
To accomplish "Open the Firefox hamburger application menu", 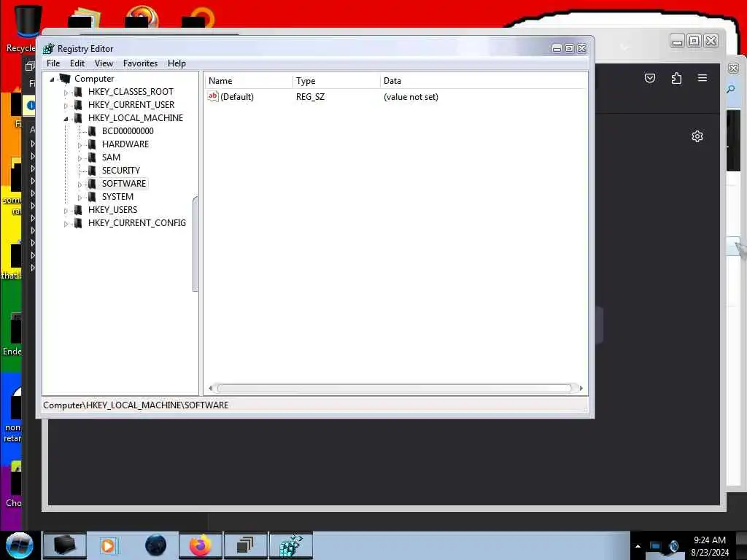I will (x=703, y=77).
